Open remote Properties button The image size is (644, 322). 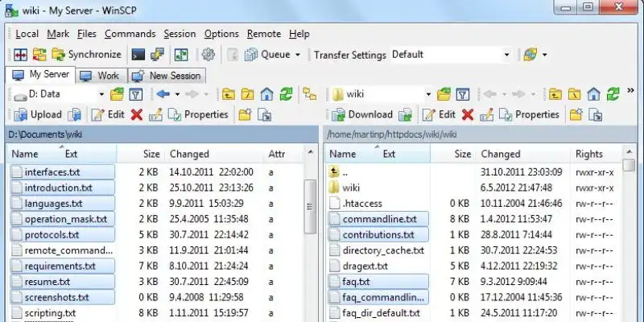pos(530,114)
